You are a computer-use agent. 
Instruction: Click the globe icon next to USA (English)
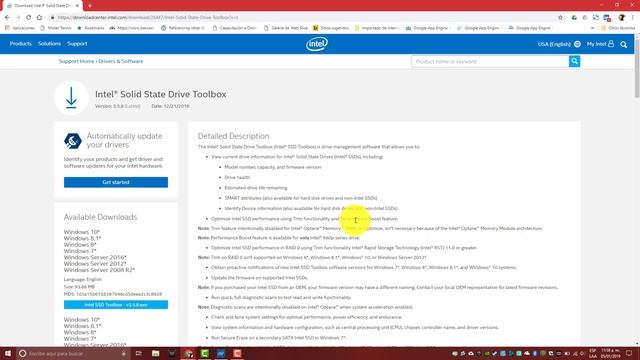point(577,44)
